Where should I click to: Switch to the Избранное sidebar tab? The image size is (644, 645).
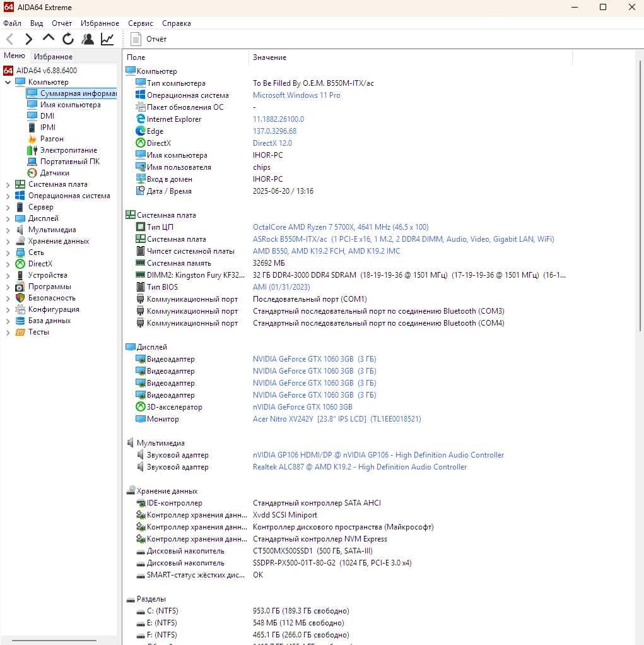(x=54, y=56)
